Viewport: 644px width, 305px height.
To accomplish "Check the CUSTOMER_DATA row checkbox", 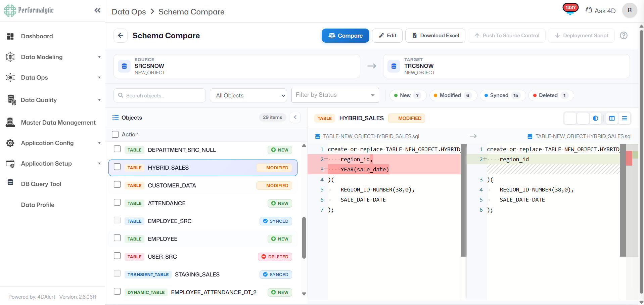I will click(117, 184).
